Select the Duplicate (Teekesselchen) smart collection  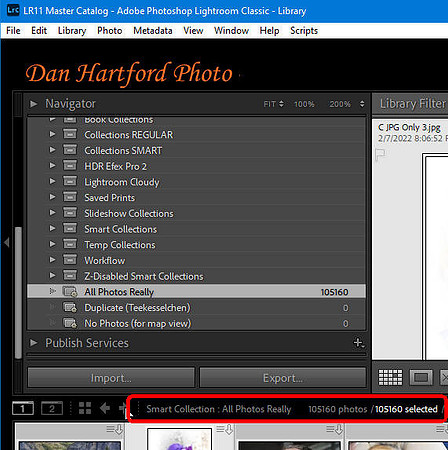196,307
